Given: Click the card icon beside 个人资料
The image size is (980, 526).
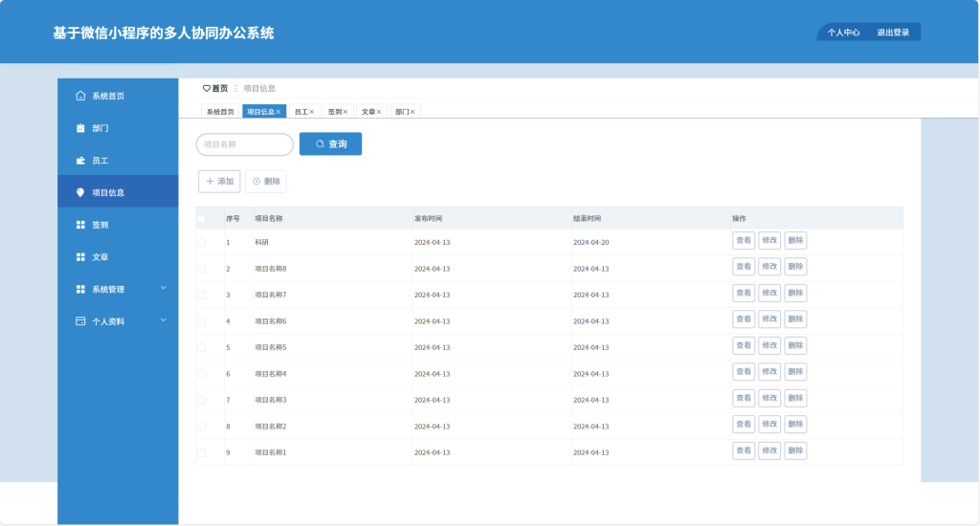Looking at the screenshot, I should pyautogui.click(x=80, y=321).
